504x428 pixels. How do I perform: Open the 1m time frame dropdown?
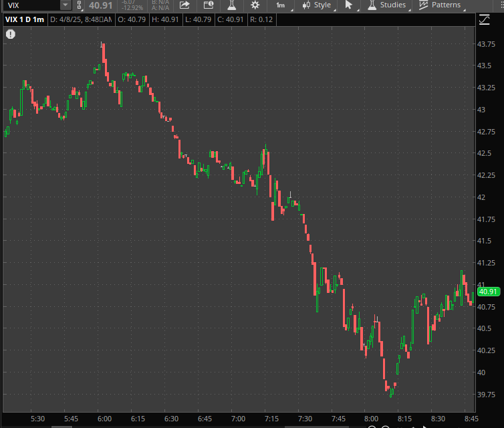pyautogui.click(x=281, y=5)
